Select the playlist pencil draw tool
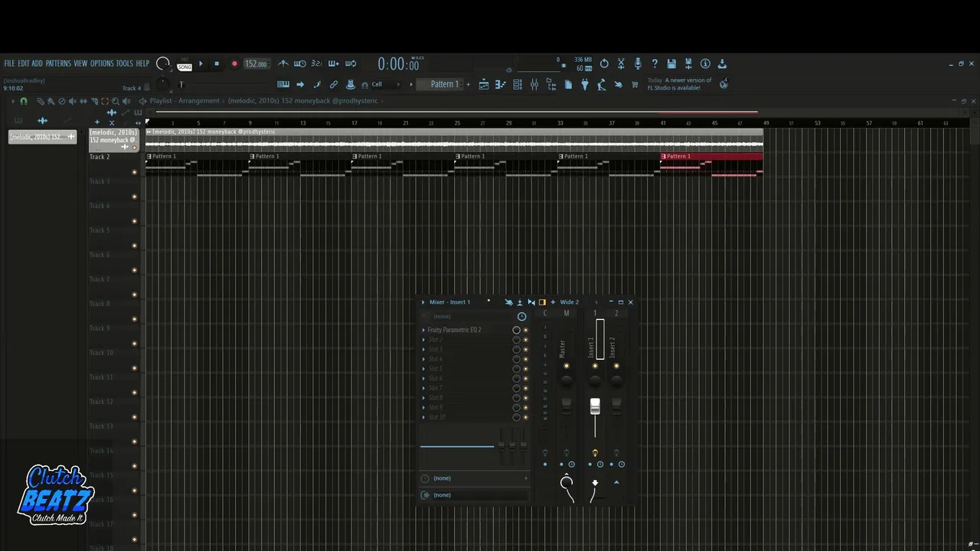 40,100
